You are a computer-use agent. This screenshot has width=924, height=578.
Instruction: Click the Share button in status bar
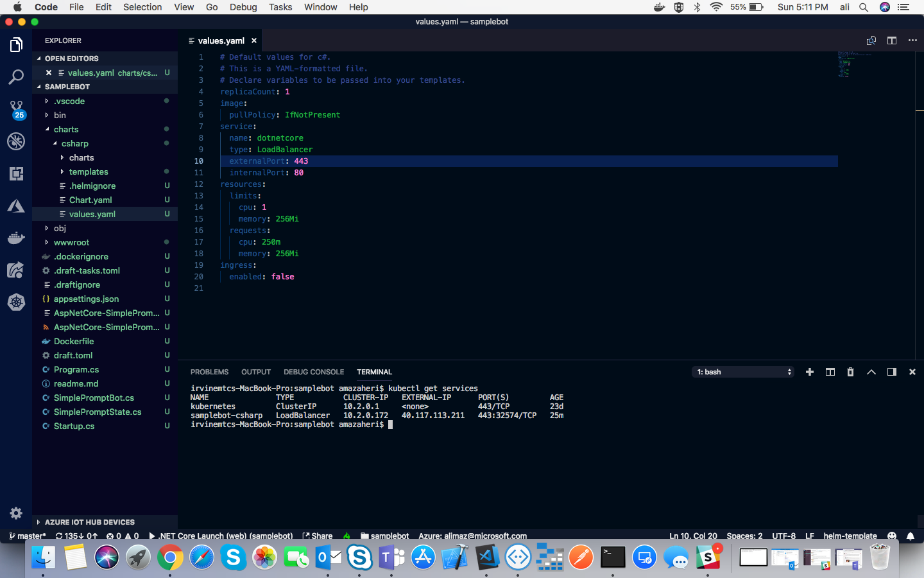(318, 536)
